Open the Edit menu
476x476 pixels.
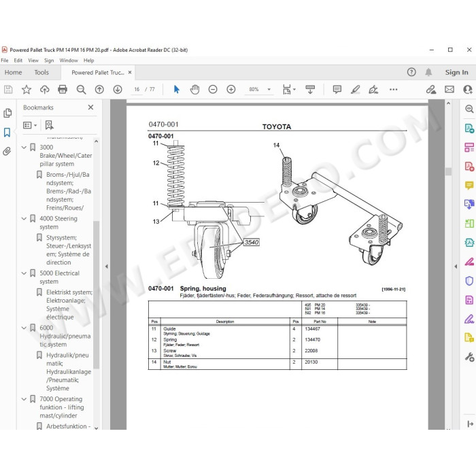pyautogui.click(x=18, y=61)
